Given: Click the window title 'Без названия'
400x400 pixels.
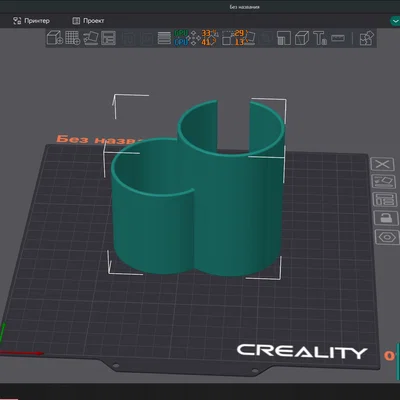Looking at the screenshot, I should (x=244, y=7).
